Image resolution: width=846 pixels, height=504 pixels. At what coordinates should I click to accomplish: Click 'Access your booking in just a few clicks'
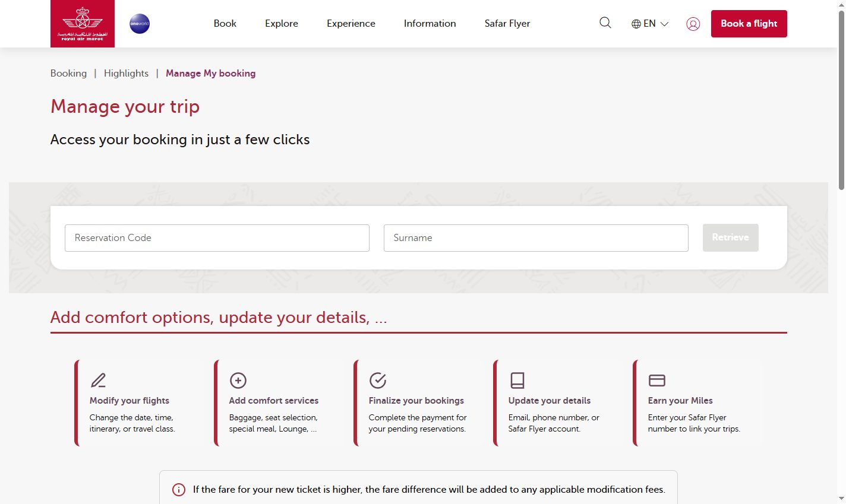tap(180, 140)
